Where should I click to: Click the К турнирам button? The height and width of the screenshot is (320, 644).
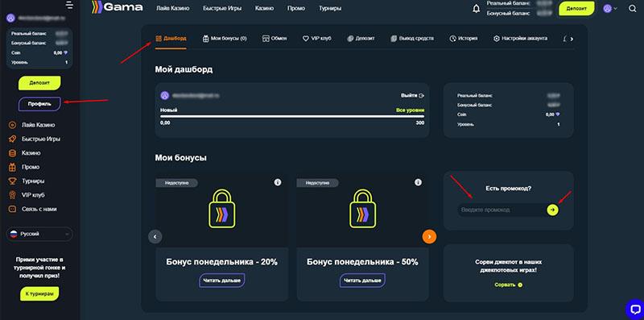tap(39, 293)
